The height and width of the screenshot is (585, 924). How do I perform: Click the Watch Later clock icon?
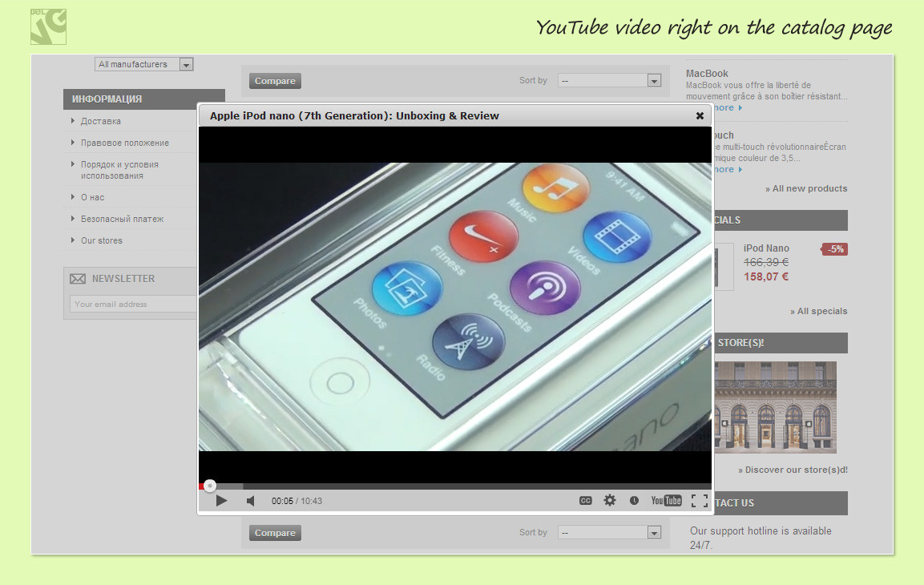tap(634, 501)
